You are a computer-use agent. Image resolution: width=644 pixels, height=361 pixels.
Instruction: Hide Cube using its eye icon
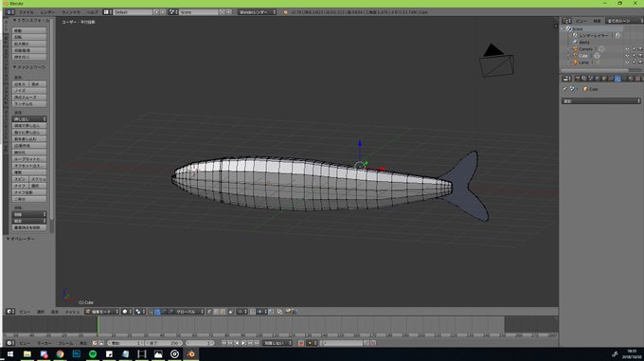coord(627,56)
